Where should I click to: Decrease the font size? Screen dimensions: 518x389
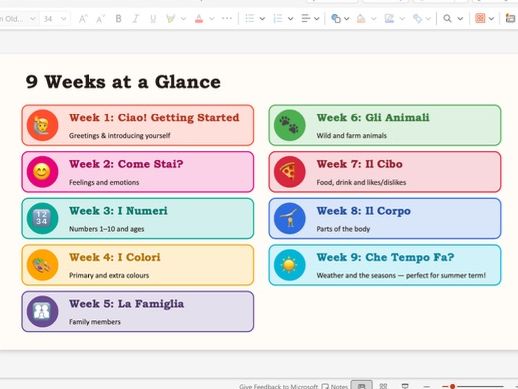100,19
